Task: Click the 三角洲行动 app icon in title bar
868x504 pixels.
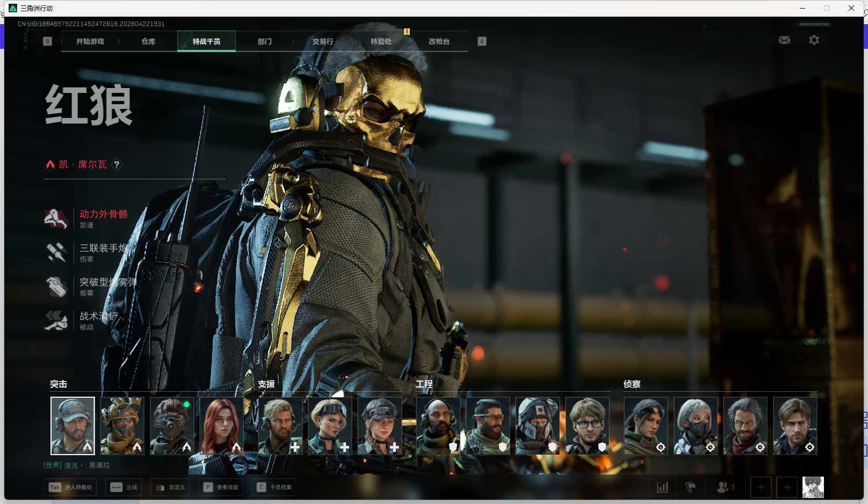Action: (x=13, y=8)
